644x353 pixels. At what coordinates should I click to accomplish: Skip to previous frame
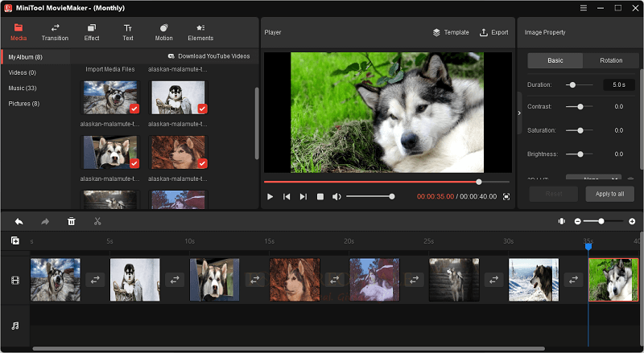point(287,197)
